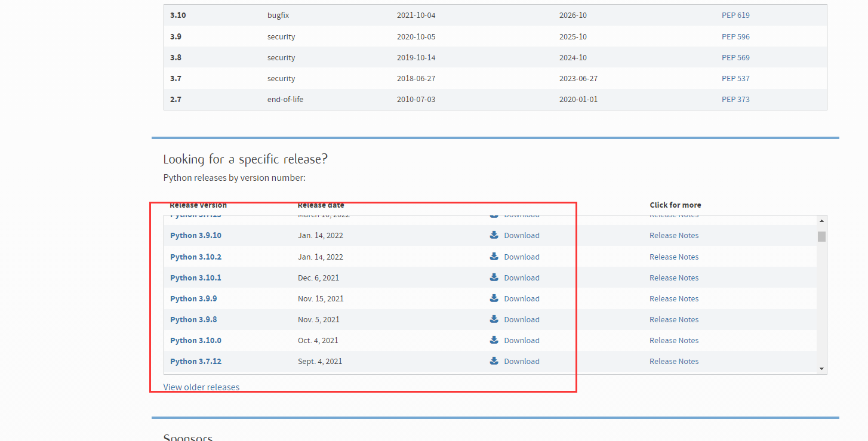Open the View older releases link
The height and width of the screenshot is (441, 868).
click(201, 387)
